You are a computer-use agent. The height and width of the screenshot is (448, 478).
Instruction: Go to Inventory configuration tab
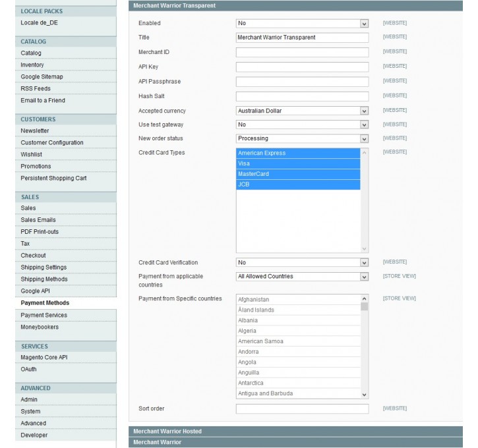click(x=65, y=65)
